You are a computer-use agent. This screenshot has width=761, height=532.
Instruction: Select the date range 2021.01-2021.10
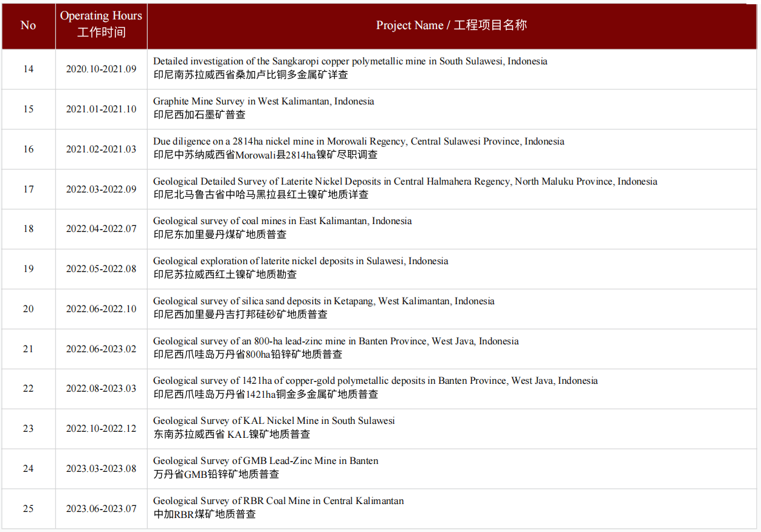pyautogui.click(x=101, y=109)
